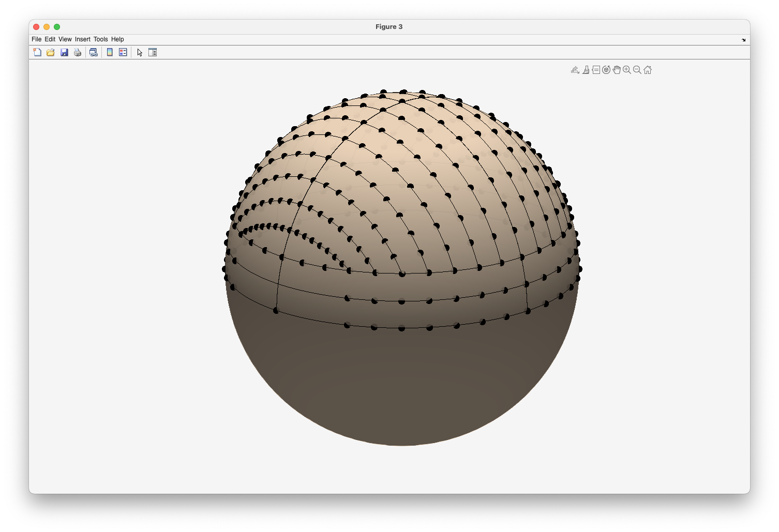The image size is (779, 532).
Task: Print the figure with the printer icon
Action: (x=78, y=52)
